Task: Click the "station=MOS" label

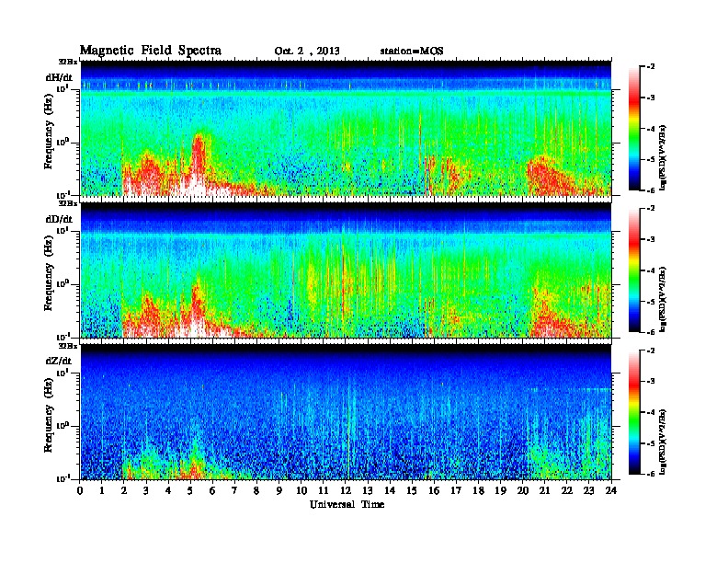Action: coord(412,52)
